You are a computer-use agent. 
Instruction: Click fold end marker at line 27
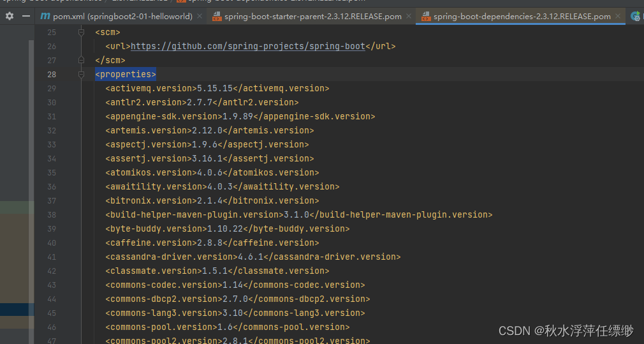(82, 60)
